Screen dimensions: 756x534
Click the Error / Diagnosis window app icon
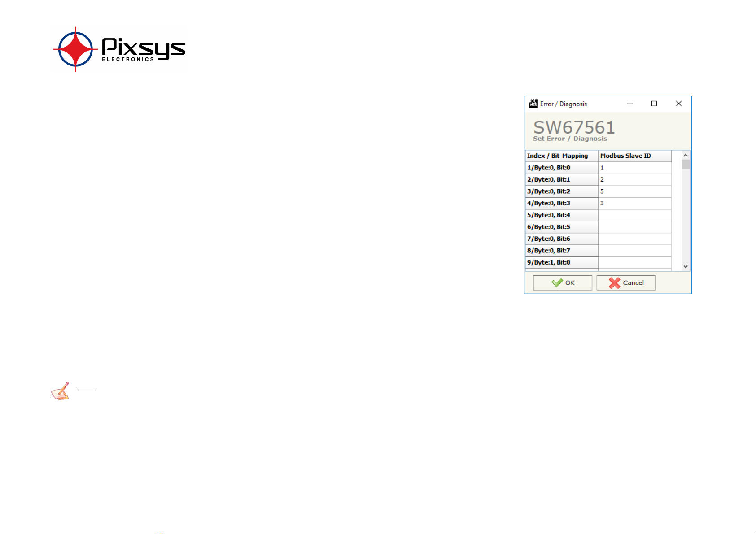coord(533,104)
